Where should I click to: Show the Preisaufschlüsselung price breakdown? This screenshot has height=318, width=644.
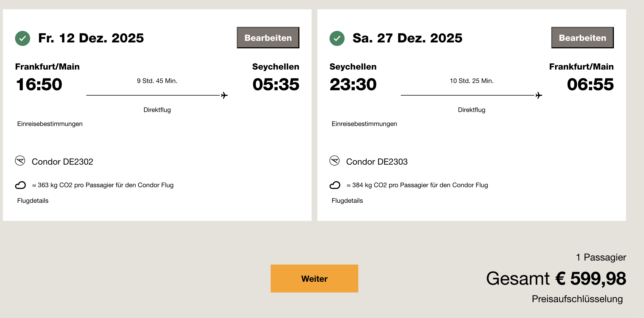pos(577,299)
